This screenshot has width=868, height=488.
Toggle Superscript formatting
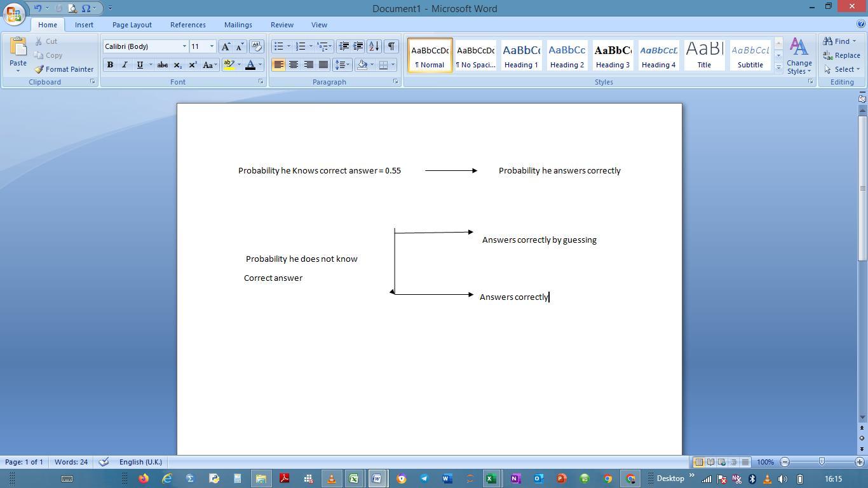pyautogui.click(x=193, y=65)
